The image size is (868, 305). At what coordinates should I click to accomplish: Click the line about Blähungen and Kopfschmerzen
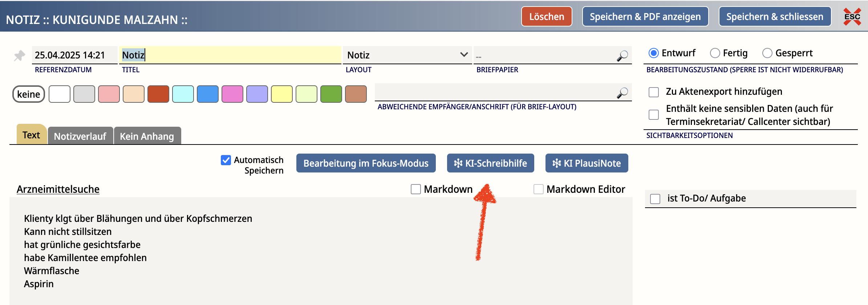(138, 219)
